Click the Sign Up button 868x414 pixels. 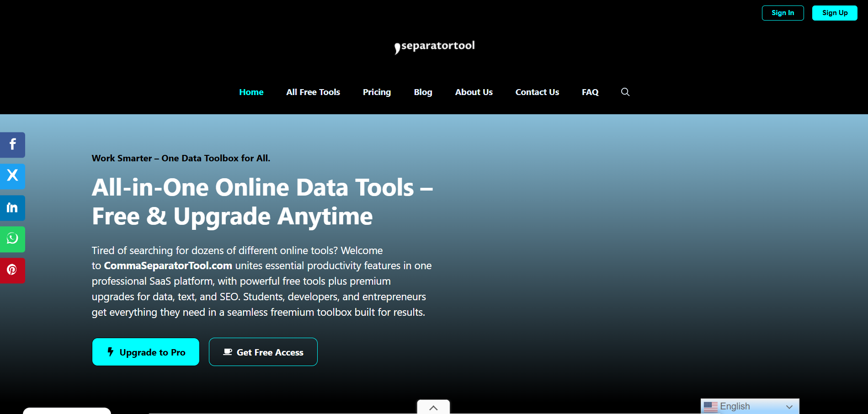tap(835, 13)
